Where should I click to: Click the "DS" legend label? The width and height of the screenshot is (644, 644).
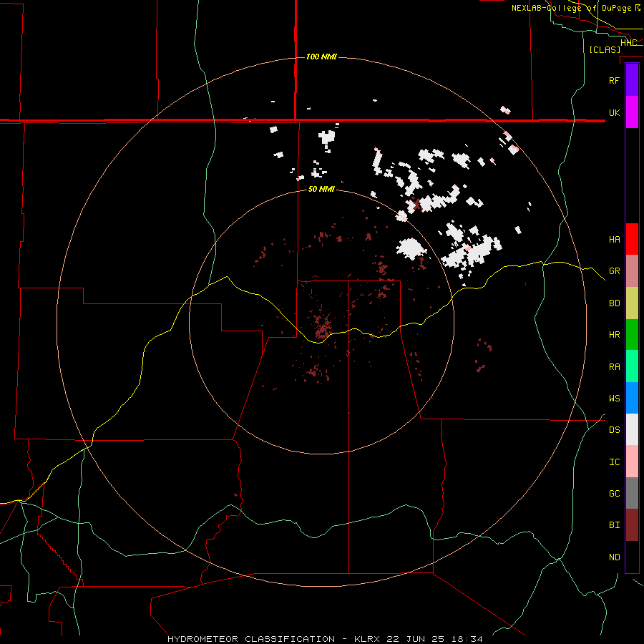coord(615,430)
